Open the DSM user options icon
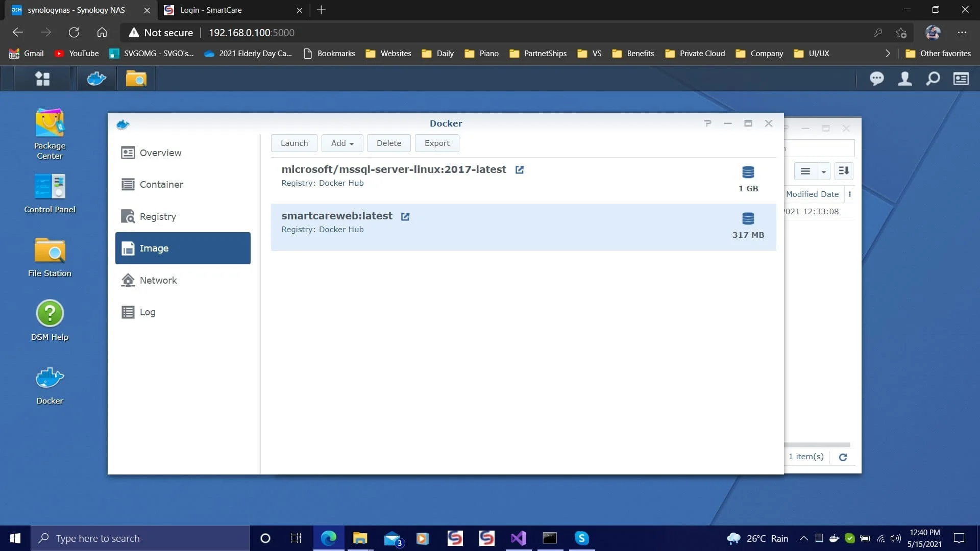 [x=904, y=79]
